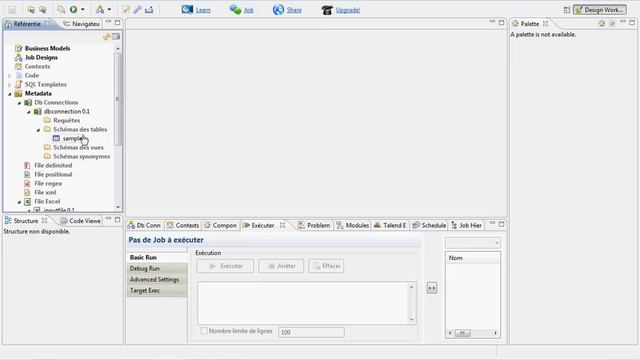This screenshot has height=360, width=640.
Task: Click the refresh icon in the repository panel
Action: [107, 37]
